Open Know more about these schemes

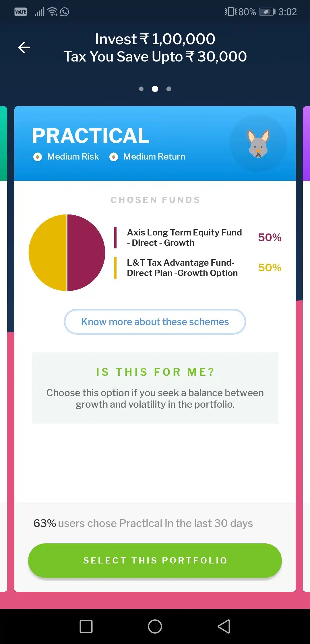click(x=155, y=322)
